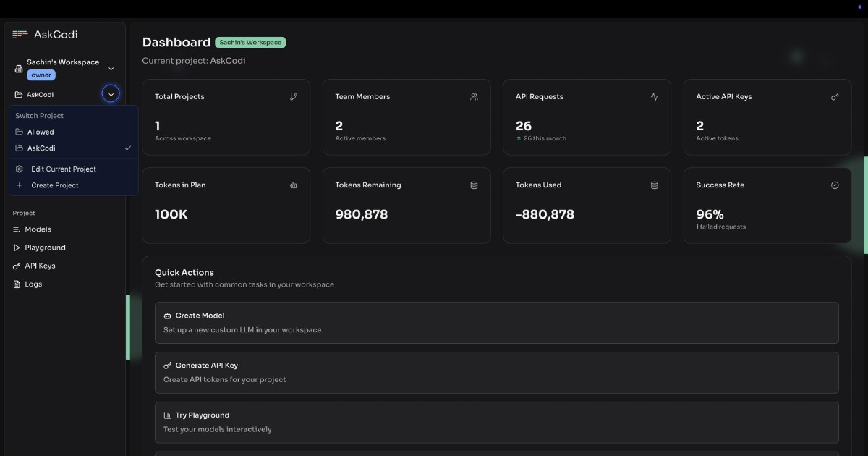Click the 980,878 tokens remaining value
868x456 pixels.
click(x=362, y=214)
